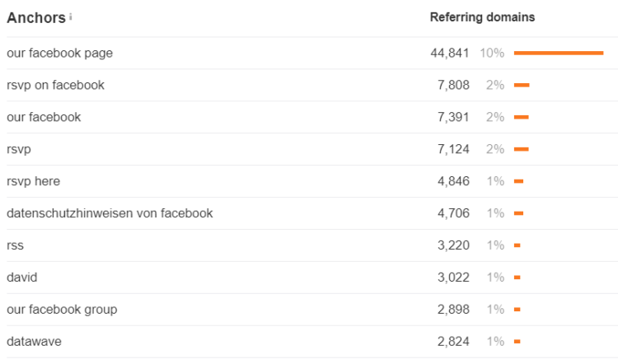
Task: Click the Referring domains column header
Action: [x=482, y=17]
